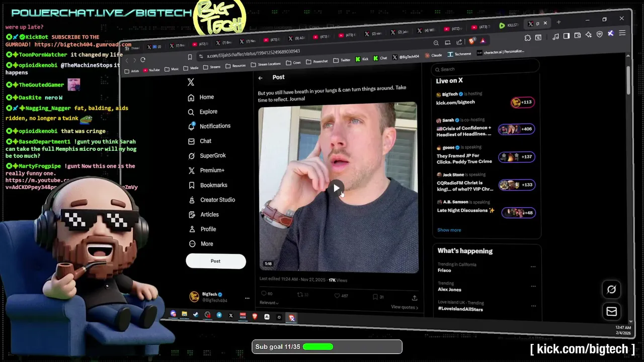The width and height of the screenshot is (644, 362).
Task: Click BigTech profile avatar at bottom
Action: [194, 296]
